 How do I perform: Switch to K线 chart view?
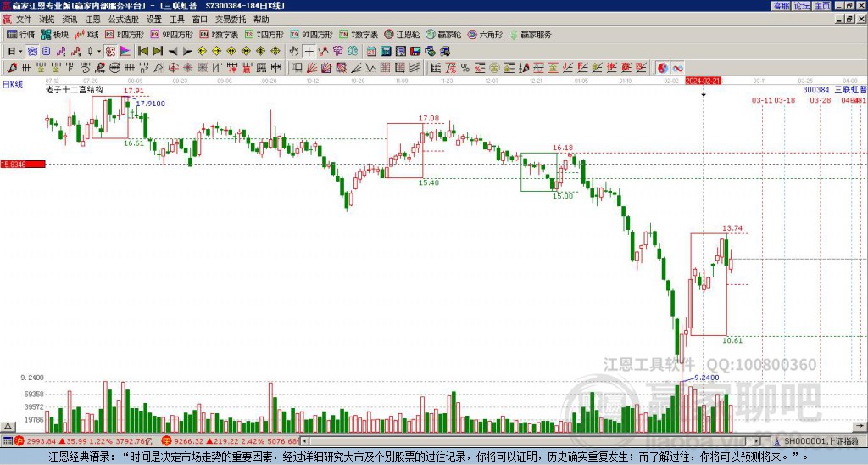click(x=86, y=34)
